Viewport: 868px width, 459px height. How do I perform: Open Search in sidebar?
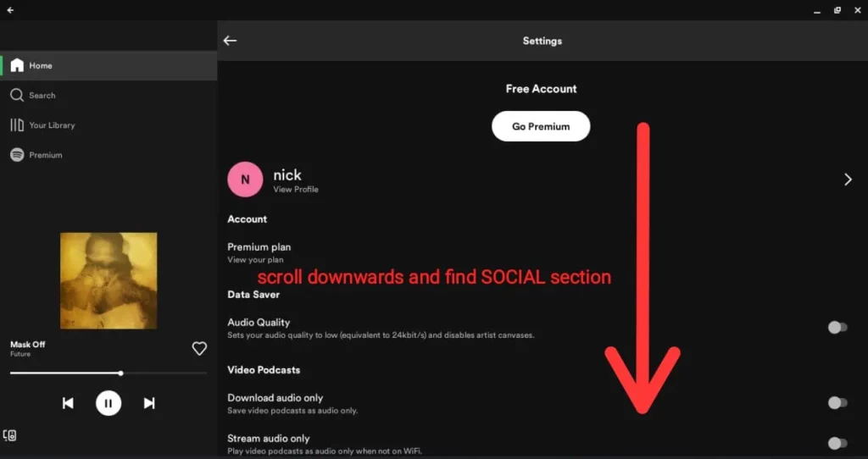point(108,95)
